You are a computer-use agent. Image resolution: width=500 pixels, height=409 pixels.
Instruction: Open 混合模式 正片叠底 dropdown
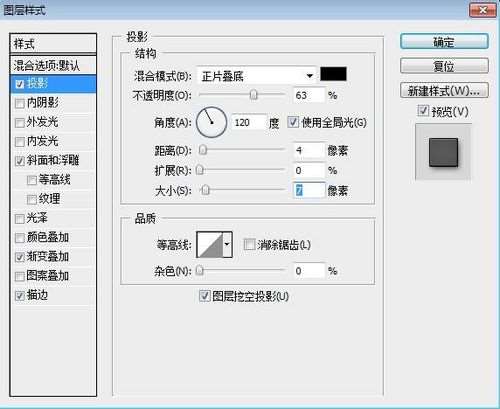click(257, 76)
